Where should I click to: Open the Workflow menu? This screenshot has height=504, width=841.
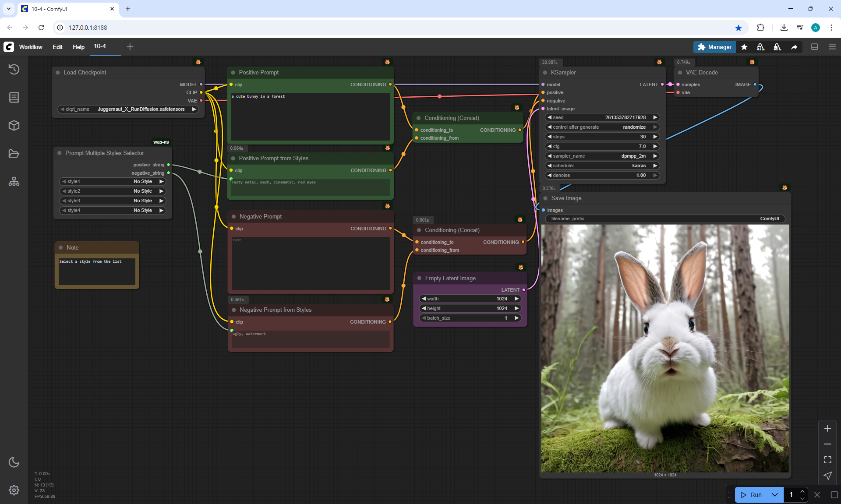31,47
